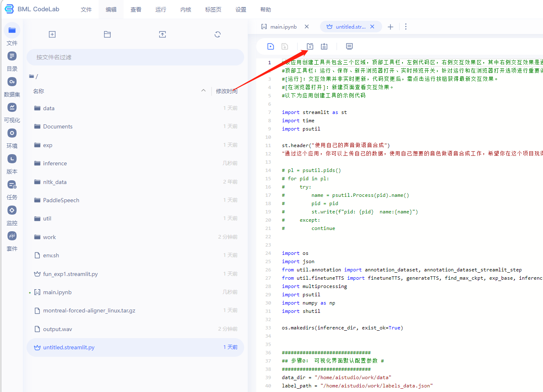Refresh the file list
The height and width of the screenshot is (392, 543).
218,34
